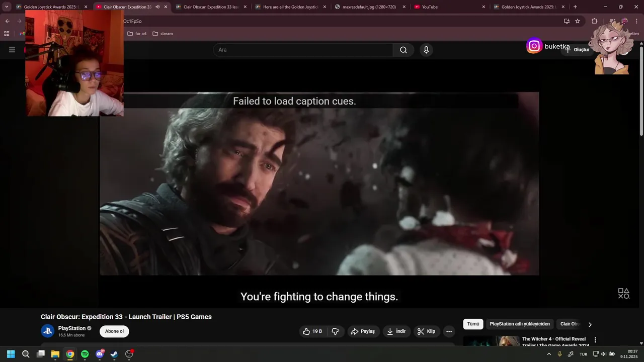Click the pen icon in system tray
644x362 pixels.
tap(571, 354)
